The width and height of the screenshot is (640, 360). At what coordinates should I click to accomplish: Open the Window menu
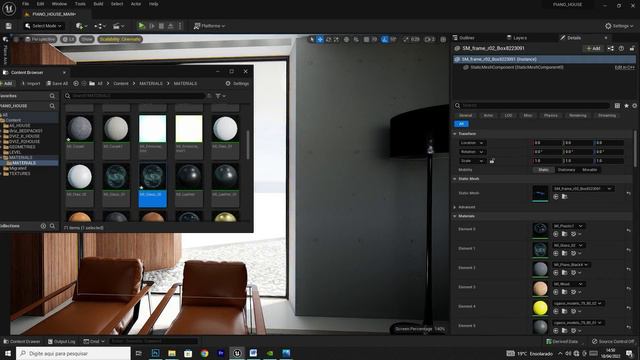tap(59, 4)
